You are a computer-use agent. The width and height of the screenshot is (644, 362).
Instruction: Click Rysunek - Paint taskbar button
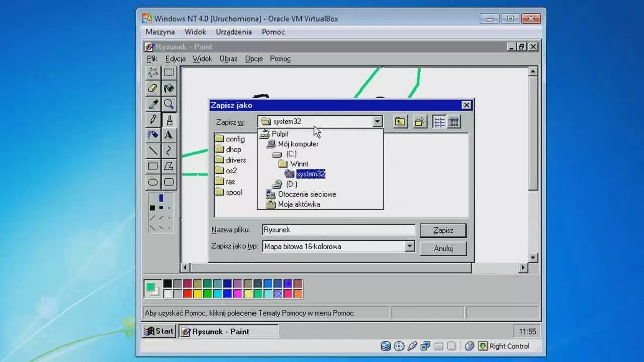228,331
